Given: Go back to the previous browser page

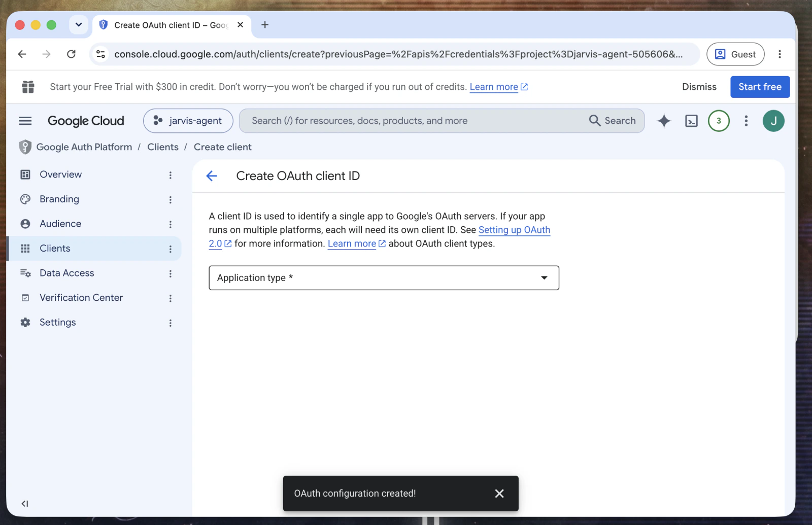Looking at the screenshot, I should [x=22, y=54].
